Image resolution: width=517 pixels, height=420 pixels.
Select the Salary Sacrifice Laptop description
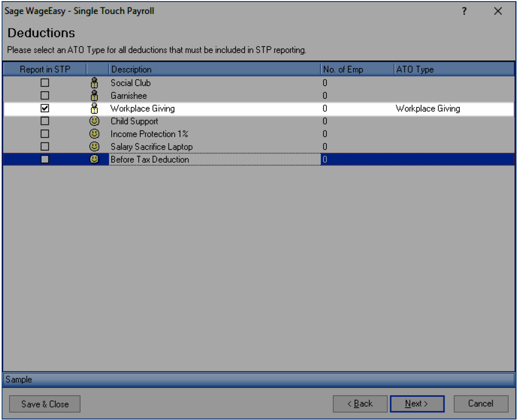151,147
